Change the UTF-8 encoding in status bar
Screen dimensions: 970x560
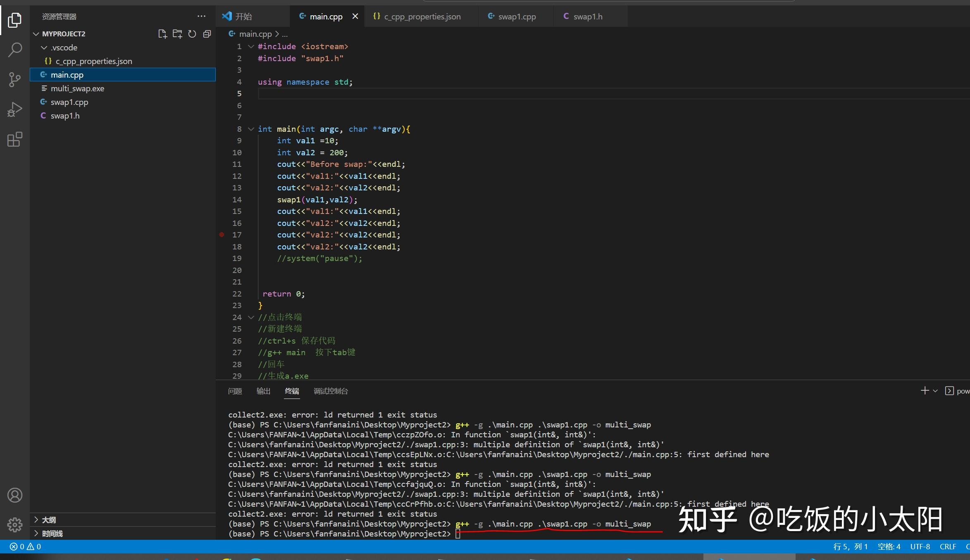(920, 546)
